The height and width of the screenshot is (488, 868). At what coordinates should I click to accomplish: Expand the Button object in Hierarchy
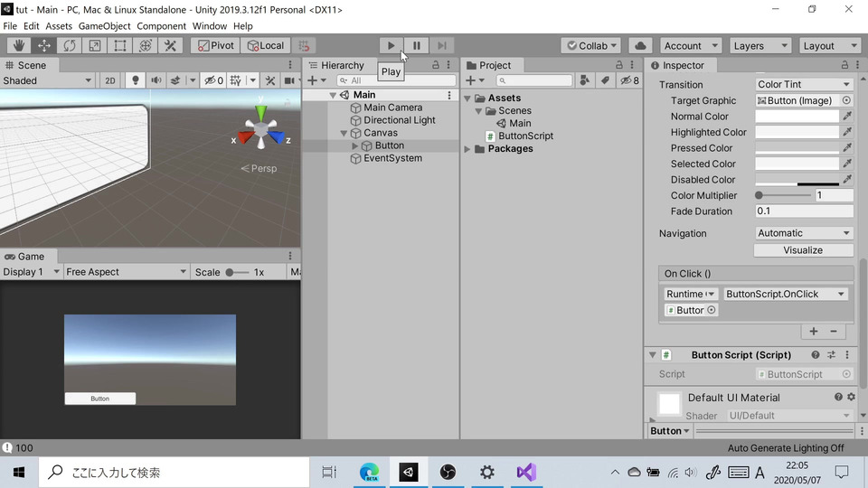click(x=354, y=145)
